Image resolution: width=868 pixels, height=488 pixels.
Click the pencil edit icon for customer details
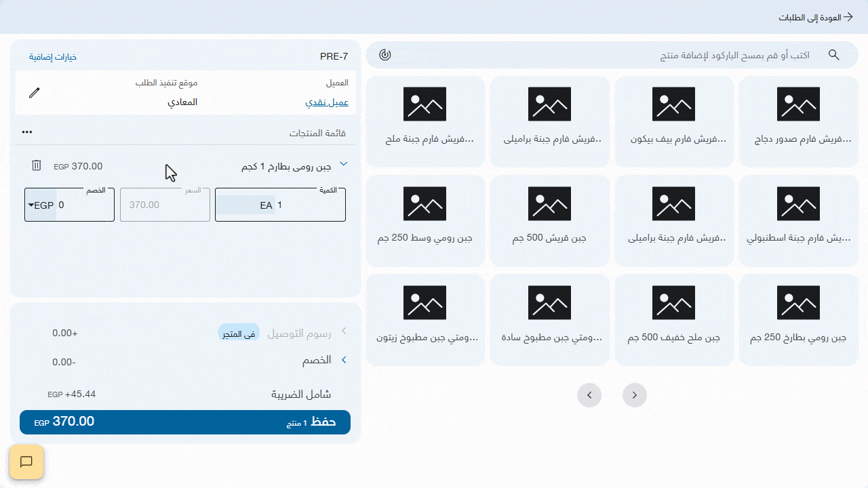pyautogui.click(x=34, y=93)
